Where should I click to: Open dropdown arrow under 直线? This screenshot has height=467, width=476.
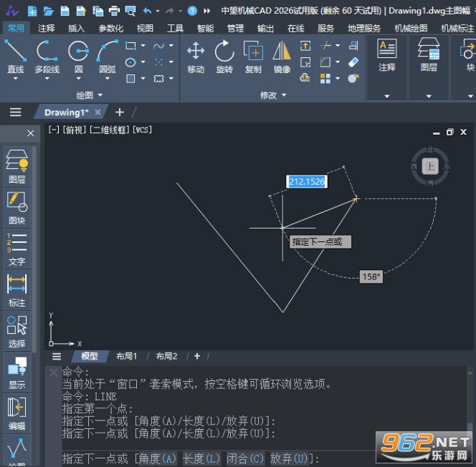(x=16, y=79)
